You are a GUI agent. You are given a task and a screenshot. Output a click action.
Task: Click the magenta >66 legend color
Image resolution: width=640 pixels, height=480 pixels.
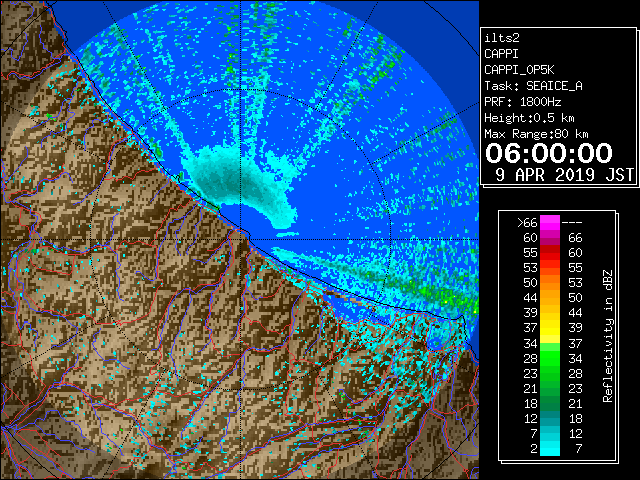(x=550, y=222)
